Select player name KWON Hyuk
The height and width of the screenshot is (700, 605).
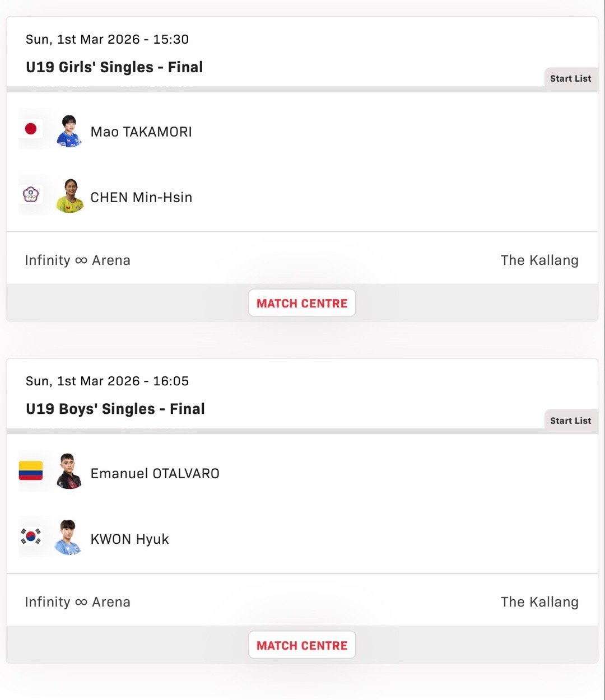[129, 539]
